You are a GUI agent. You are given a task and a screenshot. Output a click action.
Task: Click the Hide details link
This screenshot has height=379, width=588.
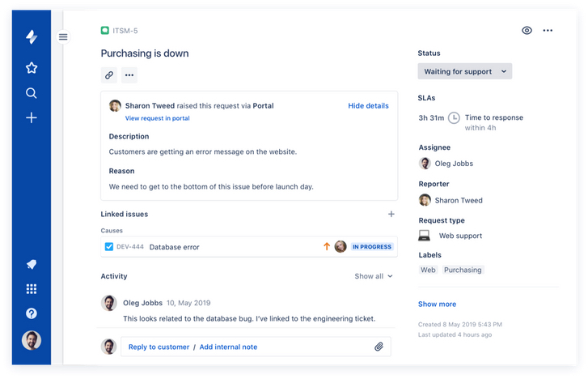tap(368, 105)
